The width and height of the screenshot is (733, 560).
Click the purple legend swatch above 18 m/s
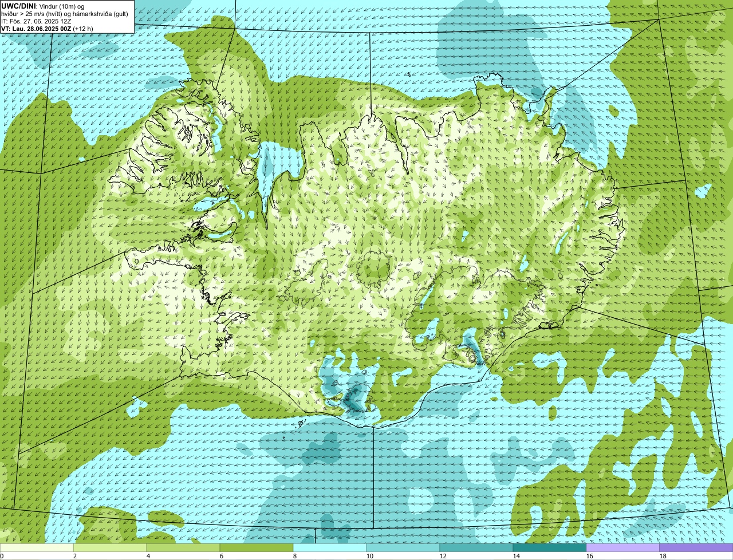click(x=696, y=547)
